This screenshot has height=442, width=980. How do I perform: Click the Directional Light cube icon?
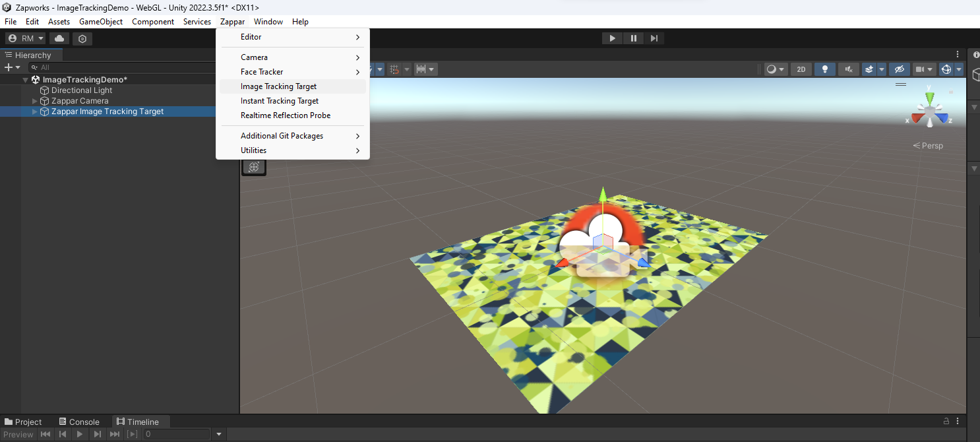pyautogui.click(x=45, y=90)
